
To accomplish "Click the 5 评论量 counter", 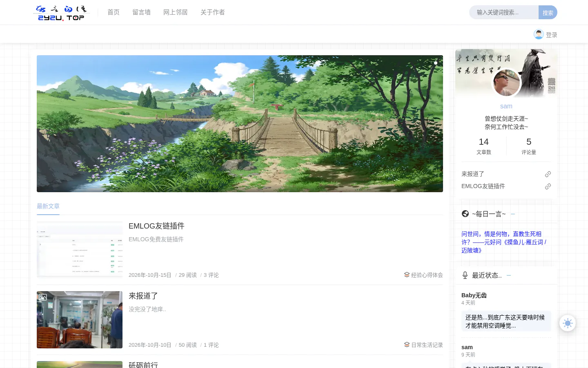I will [529, 146].
